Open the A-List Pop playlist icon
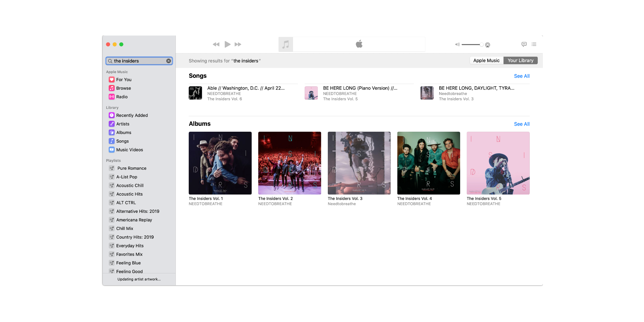644x322 pixels. click(112, 177)
